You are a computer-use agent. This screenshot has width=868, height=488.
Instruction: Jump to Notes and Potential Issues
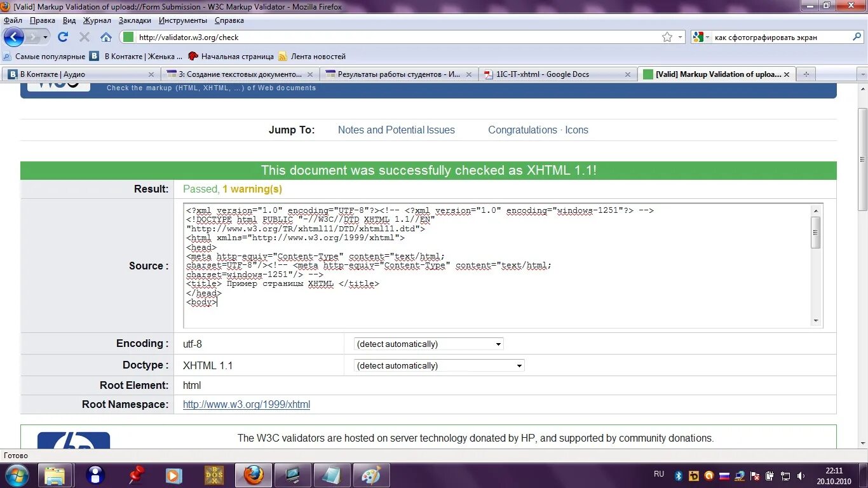397,130
